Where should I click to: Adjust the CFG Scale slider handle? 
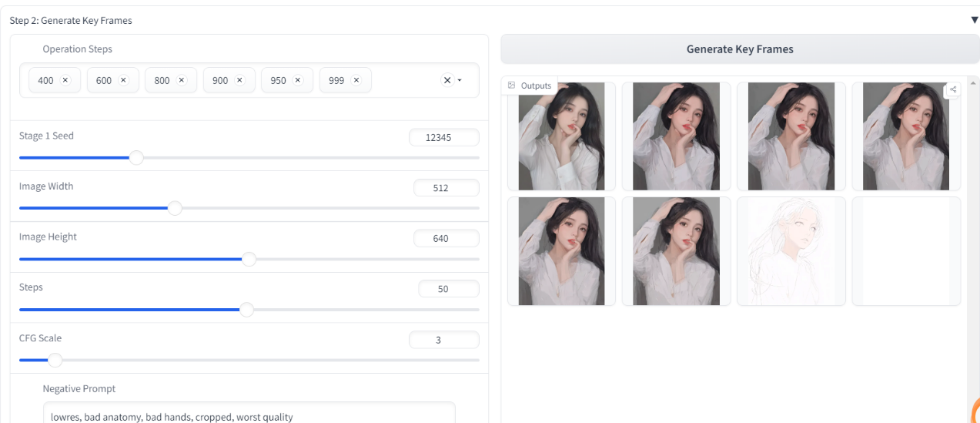pyautogui.click(x=55, y=360)
